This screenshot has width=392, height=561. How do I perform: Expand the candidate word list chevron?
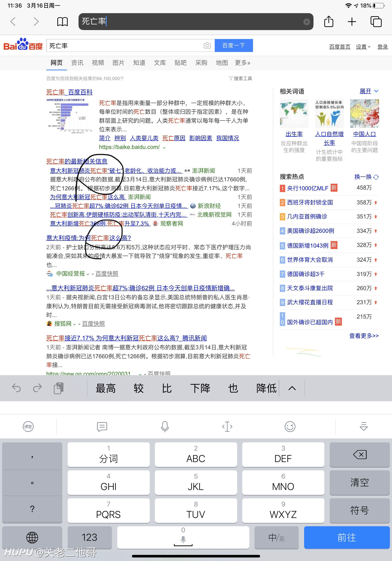coord(292,388)
